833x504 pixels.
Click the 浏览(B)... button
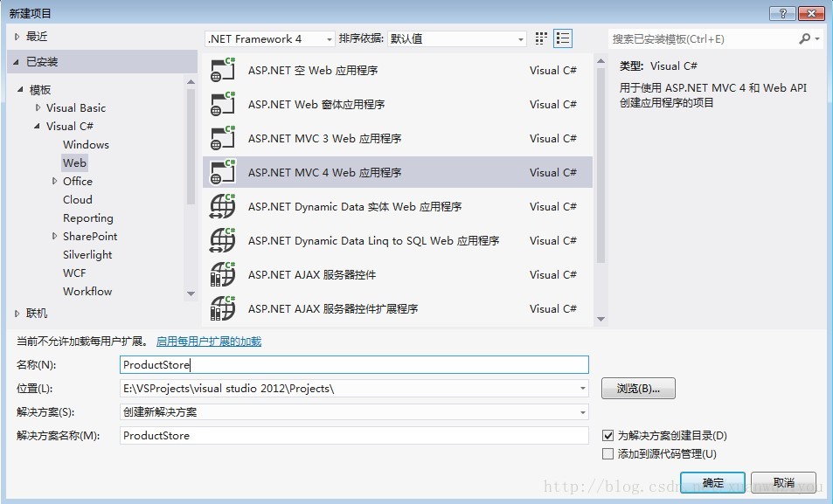tap(638, 389)
